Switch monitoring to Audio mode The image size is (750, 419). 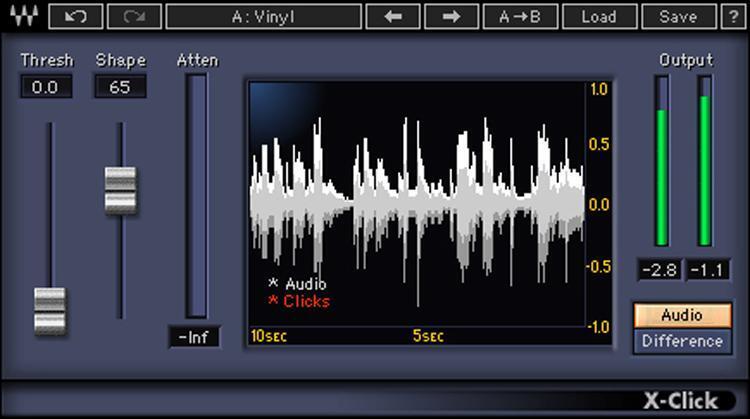pos(682,316)
